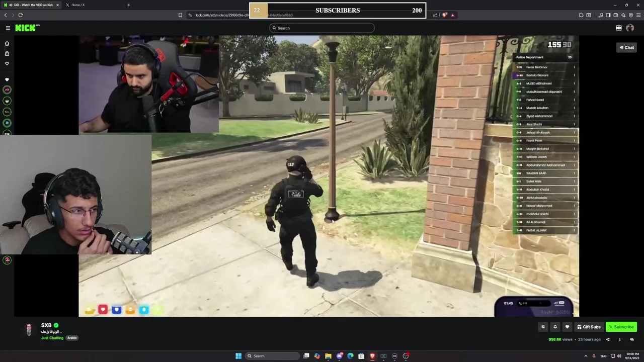Open Following heart outline icon in sidebar

click(7, 64)
